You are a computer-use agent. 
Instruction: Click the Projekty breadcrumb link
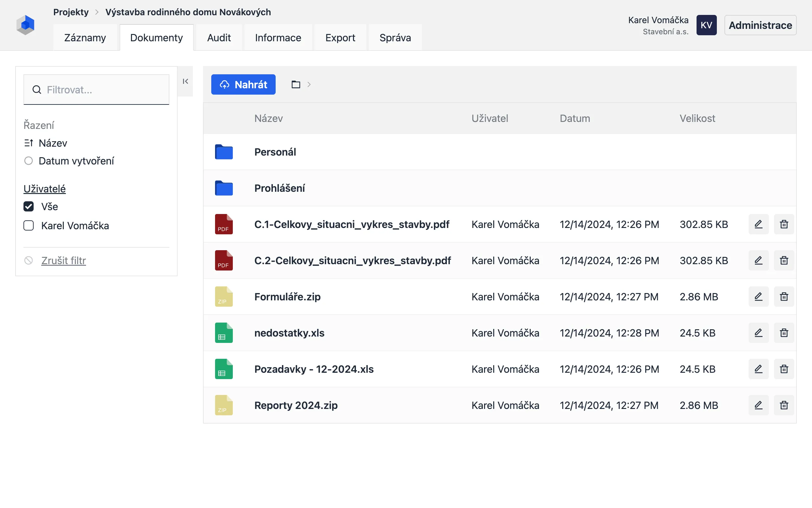click(x=71, y=12)
